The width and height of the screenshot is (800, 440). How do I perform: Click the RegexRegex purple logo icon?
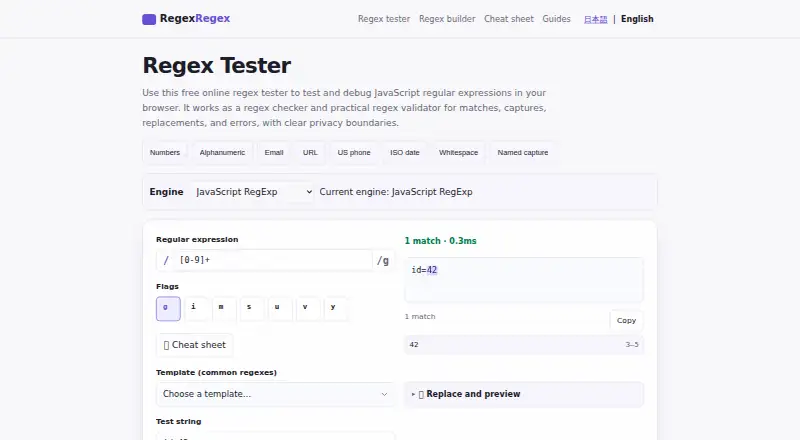pos(149,19)
